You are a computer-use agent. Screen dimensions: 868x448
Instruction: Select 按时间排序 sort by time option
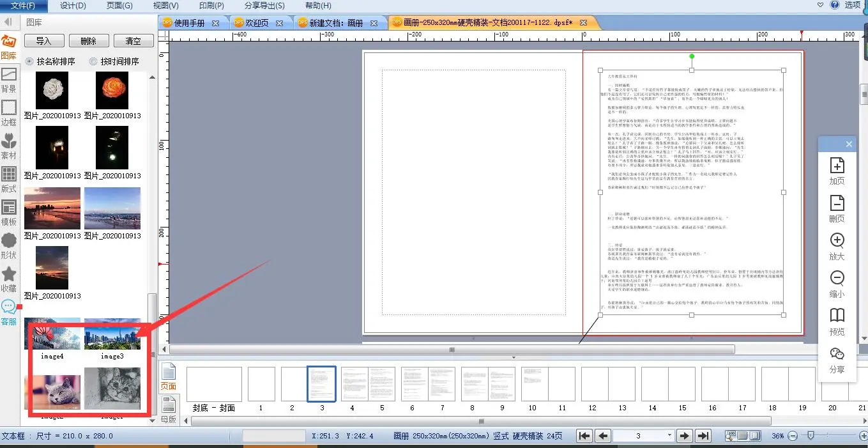tap(94, 61)
